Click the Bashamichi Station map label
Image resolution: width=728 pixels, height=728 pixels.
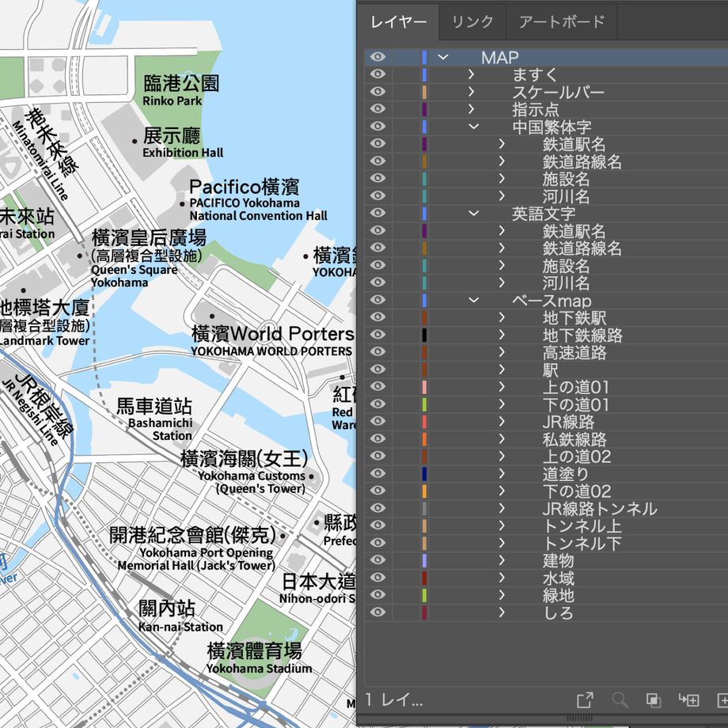tap(160, 429)
